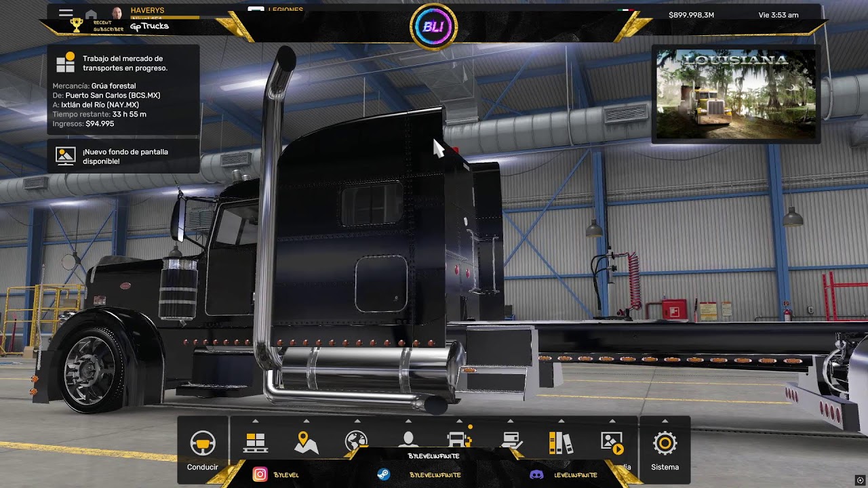This screenshot has width=868, height=488.
Task: Expand arrow above the driver profile icon
Action: pyautogui.click(x=408, y=421)
